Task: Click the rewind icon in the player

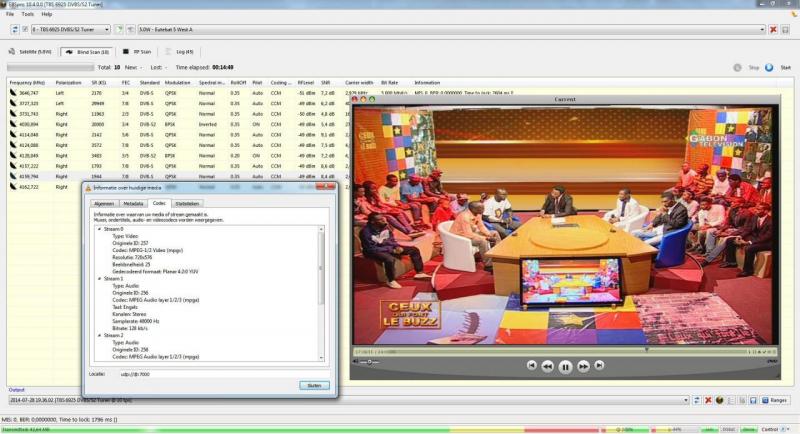Action: [548, 366]
